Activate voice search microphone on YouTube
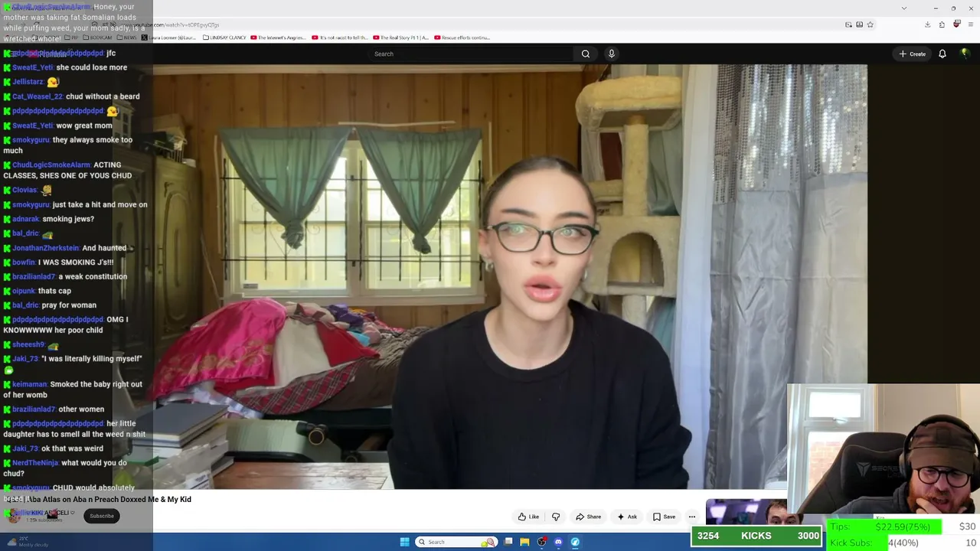980x551 pixels. tap(611, 54)
